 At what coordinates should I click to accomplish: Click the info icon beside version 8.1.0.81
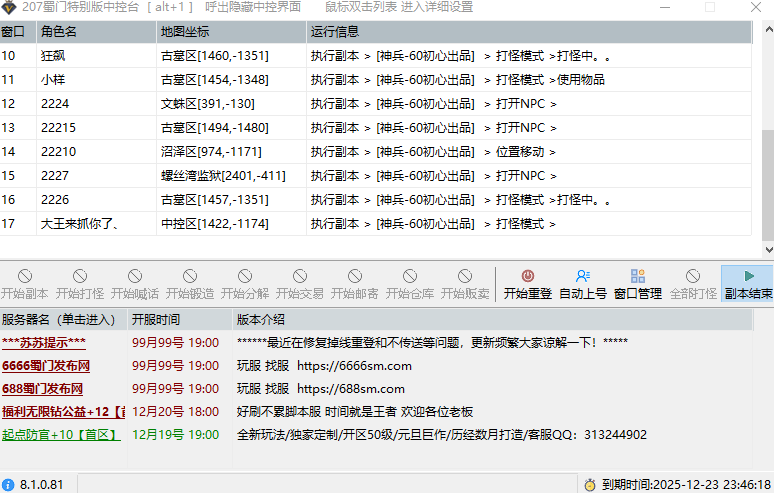tap(9, 484)
